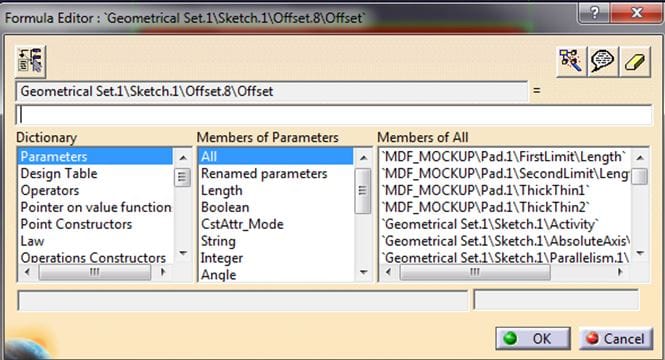The width and height of the screenshot is (665, 360).
Task: Select All in Members of Parameters
Action: [276, 156]
